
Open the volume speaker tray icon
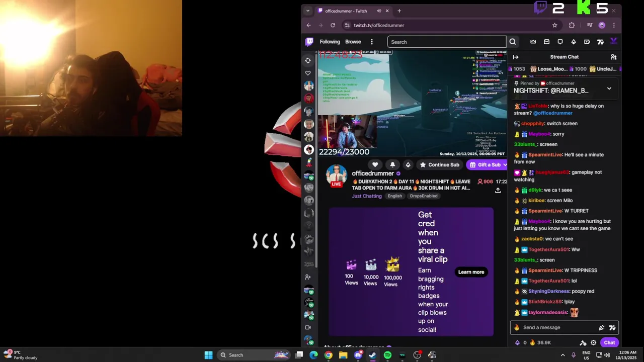(x=607, y=355)
